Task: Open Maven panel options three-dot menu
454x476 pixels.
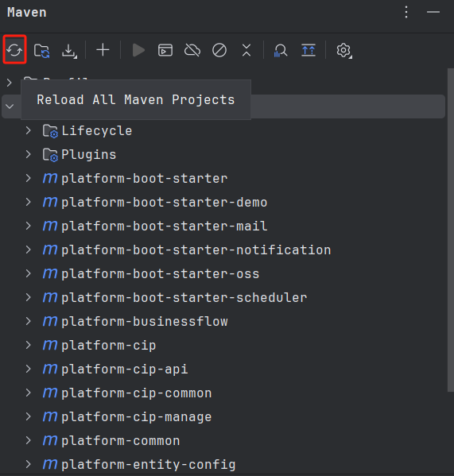Action: (406, 12)
